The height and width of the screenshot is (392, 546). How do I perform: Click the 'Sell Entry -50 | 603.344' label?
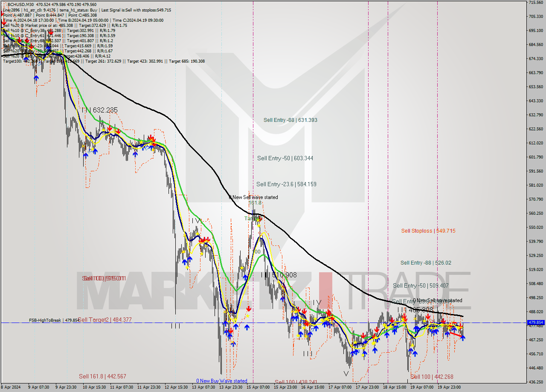[x=285, y=158]
